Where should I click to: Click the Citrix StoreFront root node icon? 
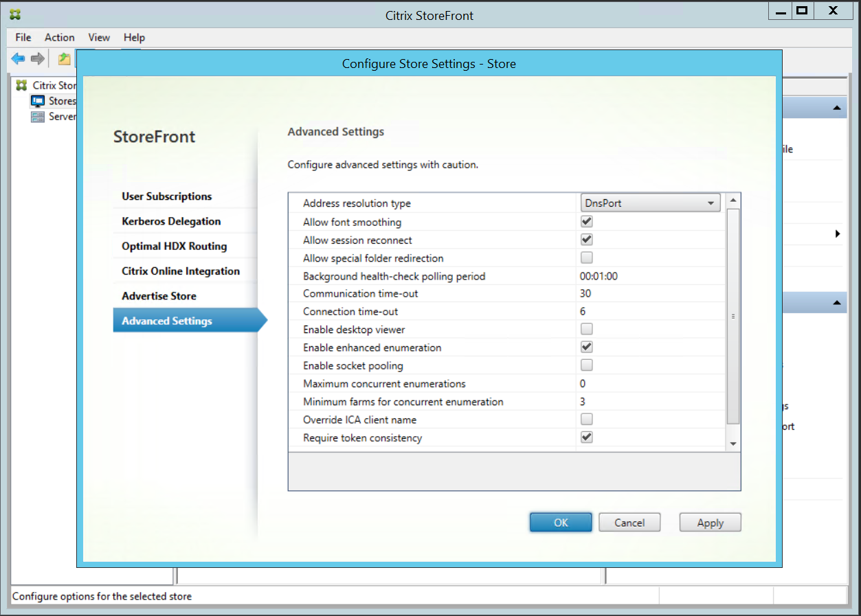(21, 85)
